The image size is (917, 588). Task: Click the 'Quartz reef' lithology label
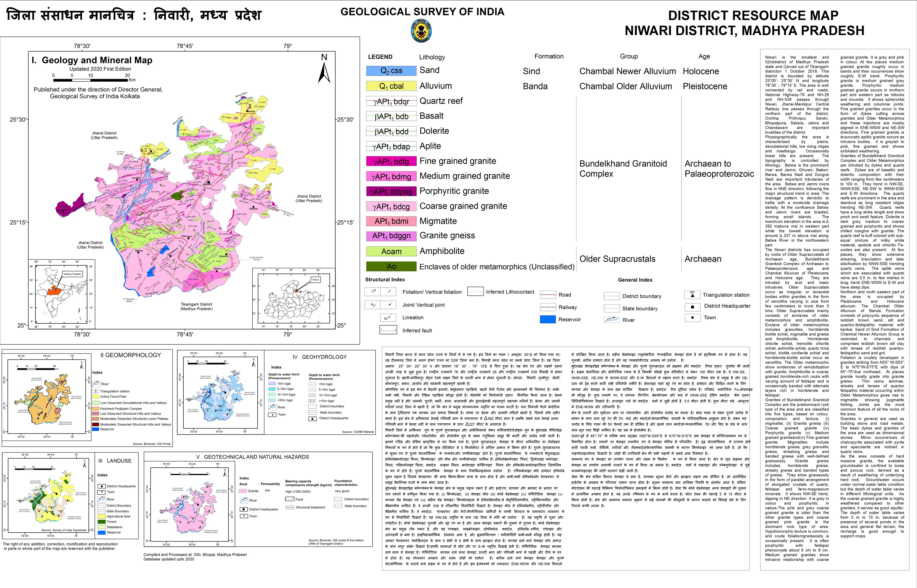click(441, 101)
